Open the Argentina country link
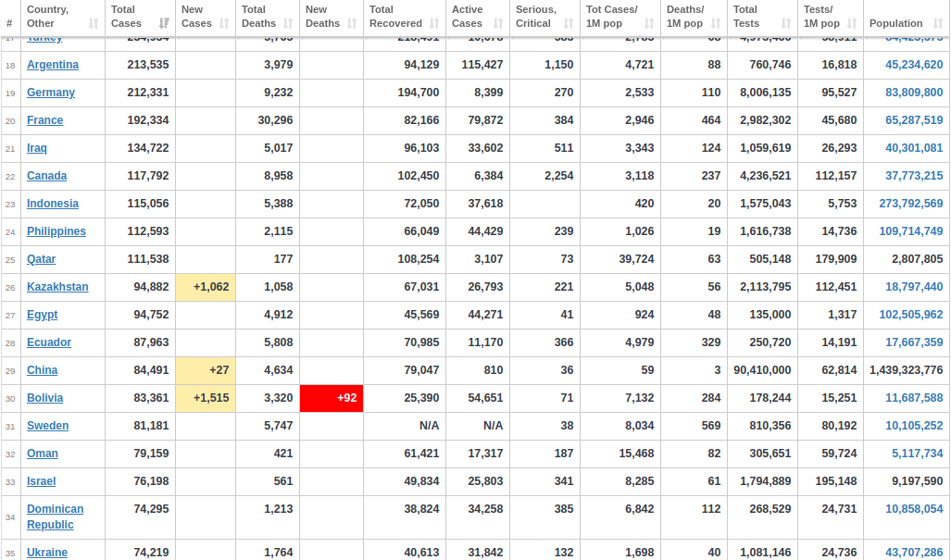The image size is (951, 560). [53, 65]
